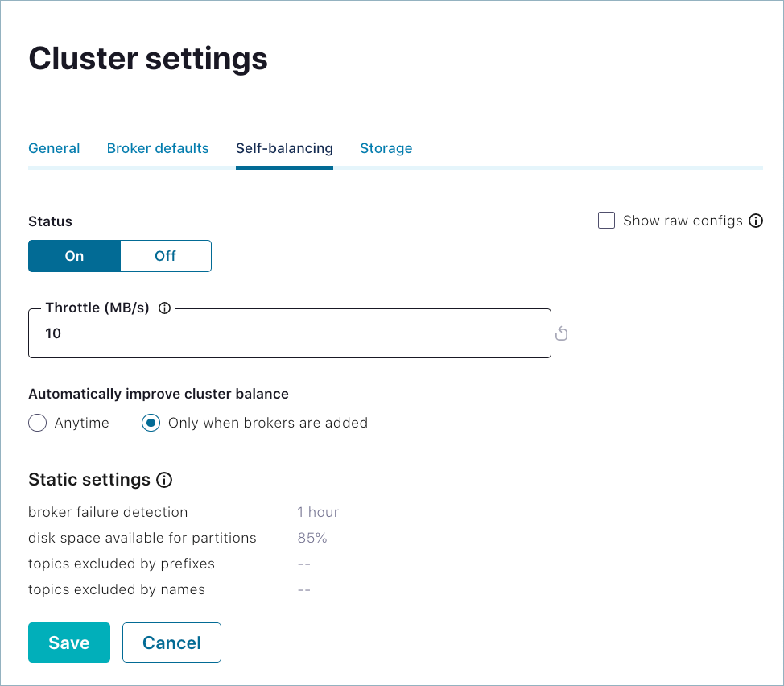Select the Anytime radio option

38,423
